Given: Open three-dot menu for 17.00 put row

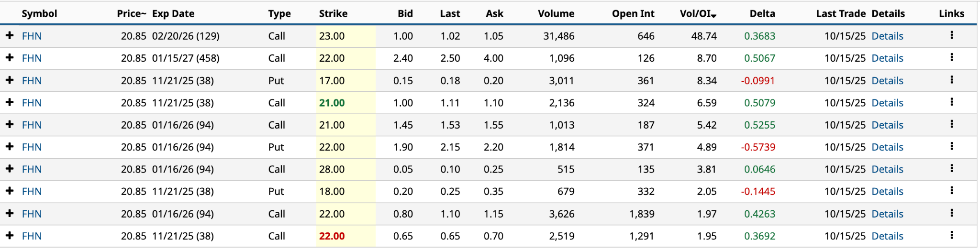Looking at the screenshot, I should click(951, 80).
